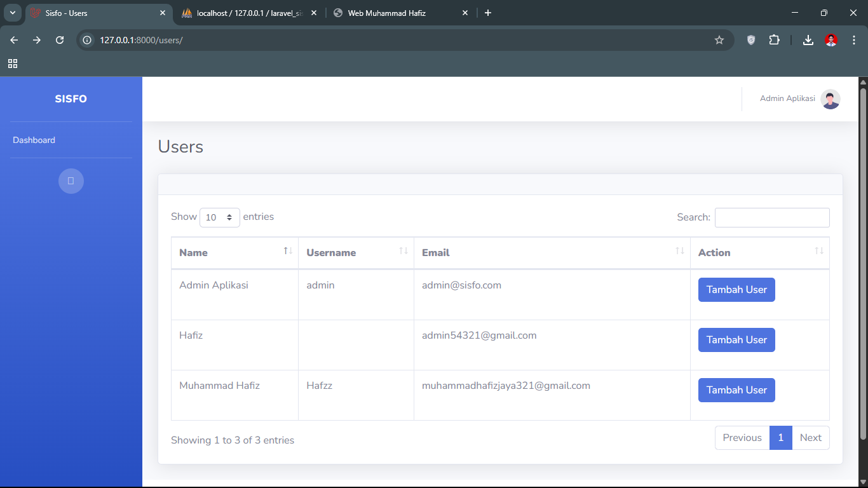This screenshot has width=868, height=488.
Task: Click the site information icon in address bar
Action: click(88, 40)
